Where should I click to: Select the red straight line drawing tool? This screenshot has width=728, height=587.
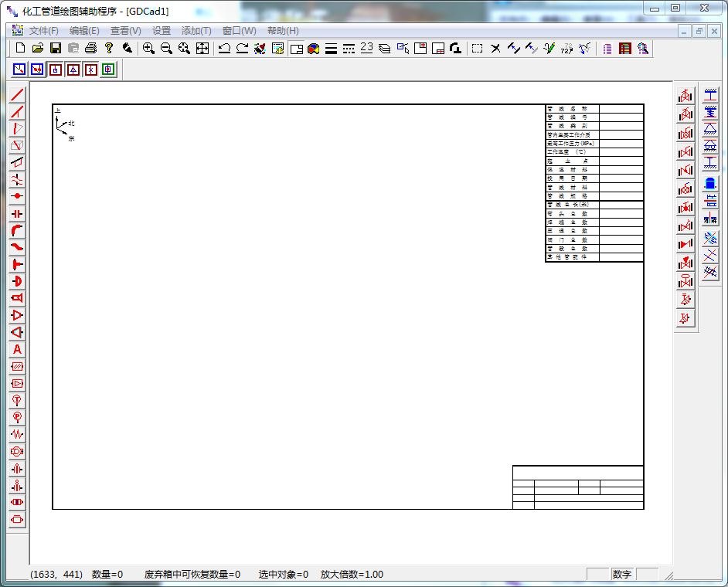pos(17,95)
